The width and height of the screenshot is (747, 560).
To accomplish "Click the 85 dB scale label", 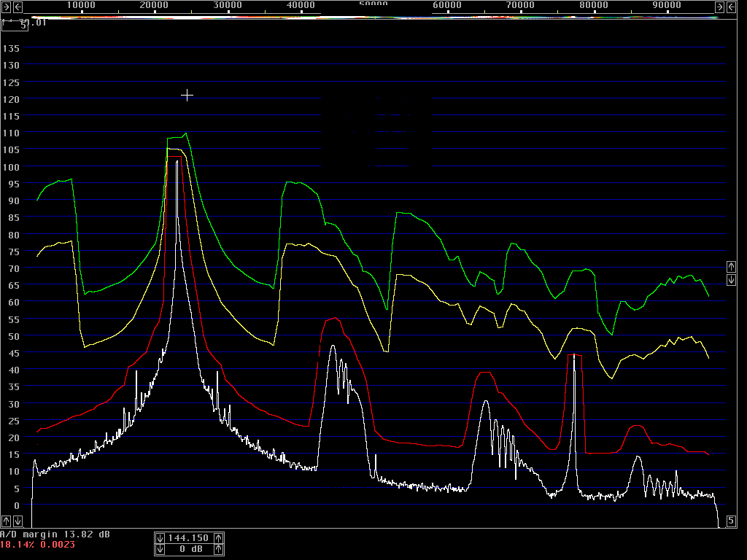I will click(14, 218).
